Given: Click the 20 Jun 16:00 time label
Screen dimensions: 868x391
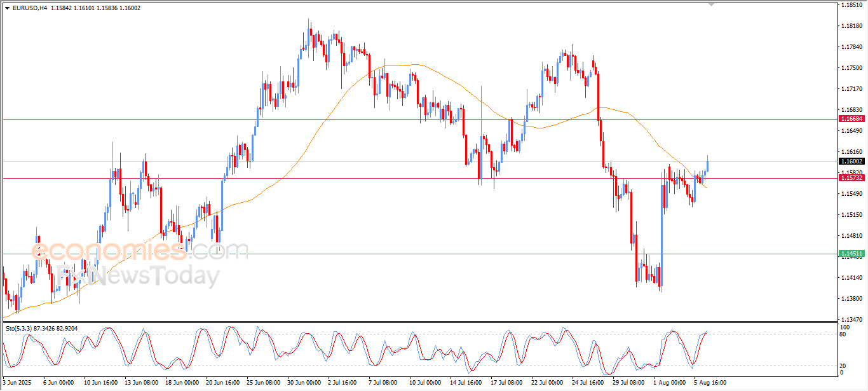Looking at the screenshot, I should coord(222,383).
